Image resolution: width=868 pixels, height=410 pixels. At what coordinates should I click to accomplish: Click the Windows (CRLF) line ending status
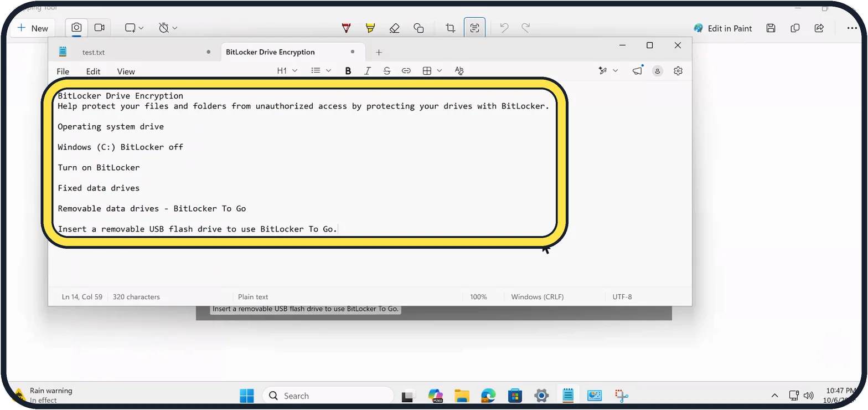pos(537,297)
